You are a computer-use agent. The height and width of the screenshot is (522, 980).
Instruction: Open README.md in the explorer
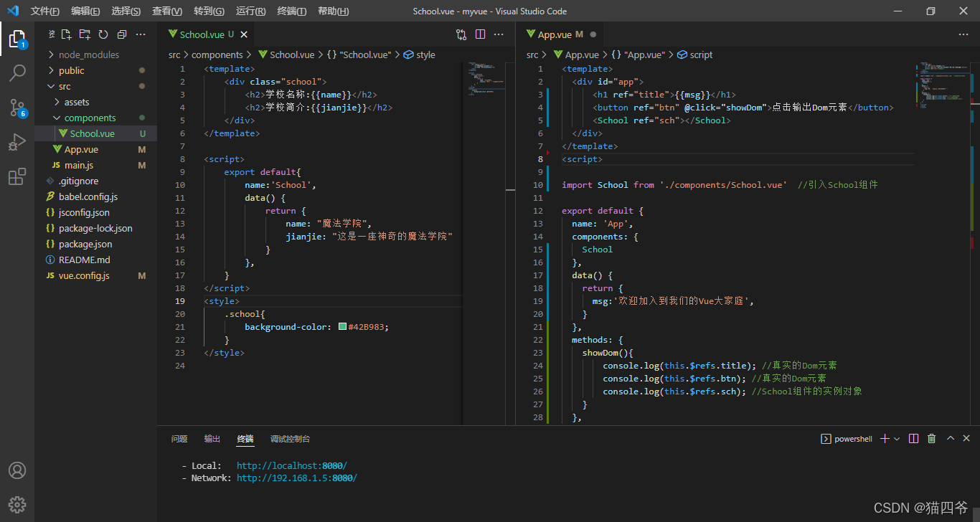(x=95, y=260)
